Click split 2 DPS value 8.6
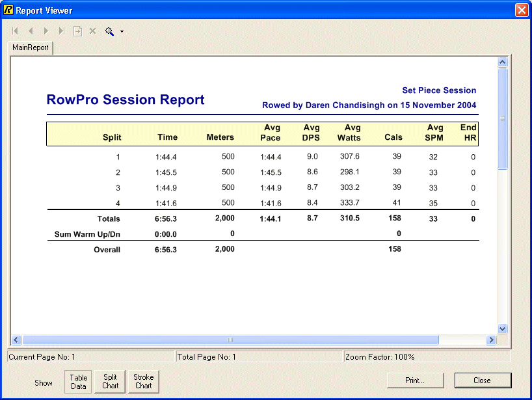The height and width of the screenshot is (400, 532). coord(312,172)
